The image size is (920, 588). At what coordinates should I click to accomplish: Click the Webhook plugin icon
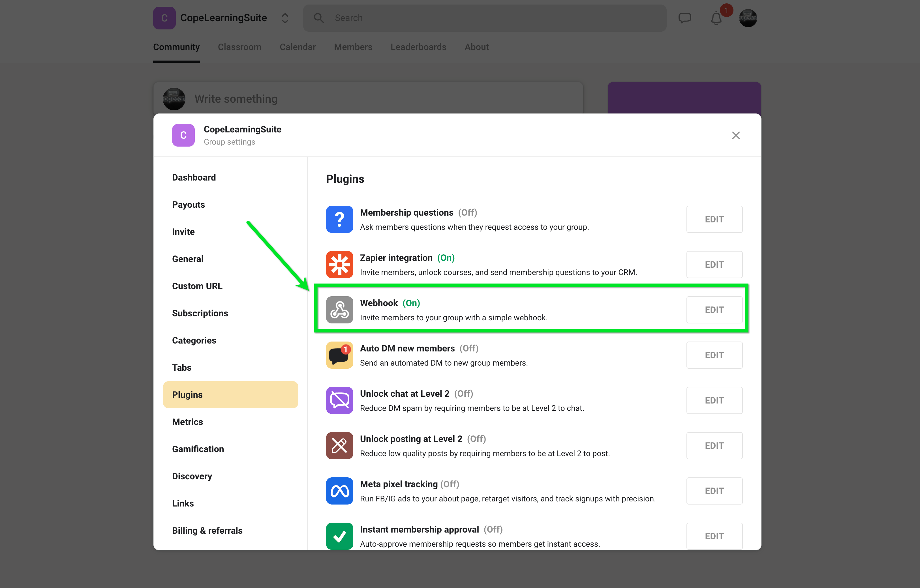click(339, 310)
